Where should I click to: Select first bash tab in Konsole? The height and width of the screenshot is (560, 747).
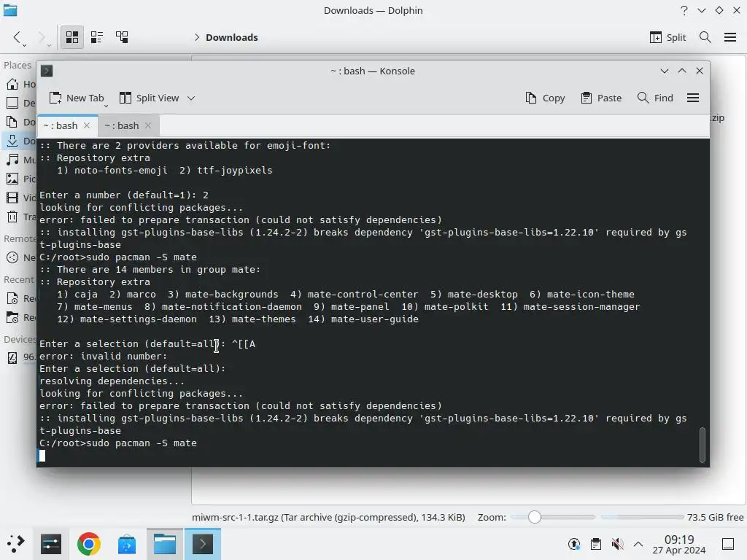point(61,125)
